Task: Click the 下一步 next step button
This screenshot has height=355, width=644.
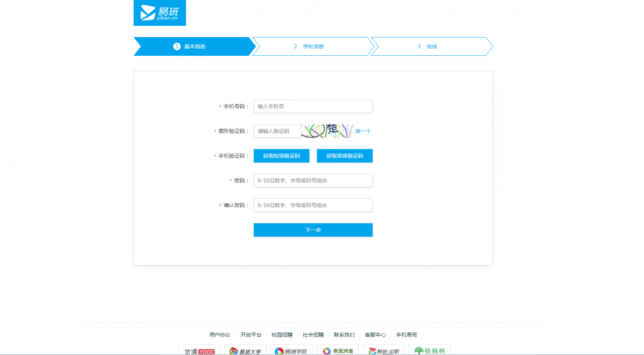Action: pyautogui.click(x=313, y=230)
